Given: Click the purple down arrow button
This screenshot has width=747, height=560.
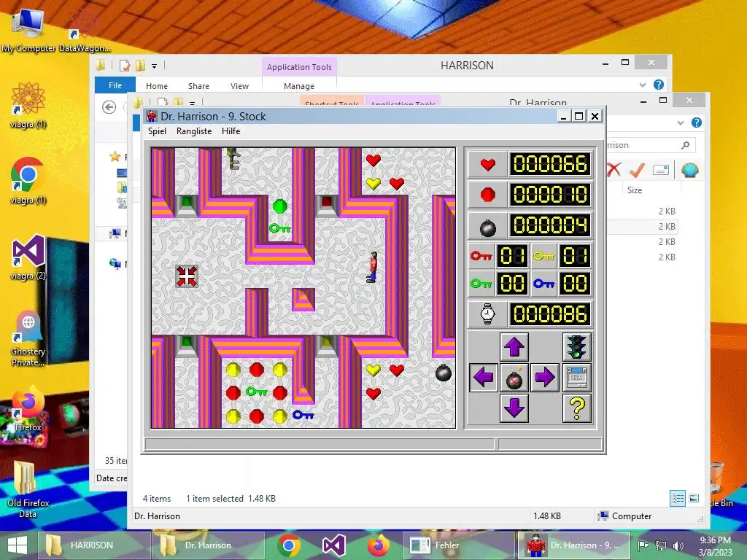Looking at the screenshot, I should (x=514, y=408).
